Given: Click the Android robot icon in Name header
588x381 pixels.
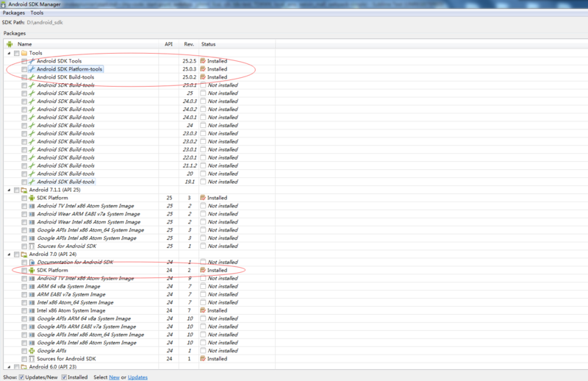Looking at the screenshot, I should (x=10, y=44).
